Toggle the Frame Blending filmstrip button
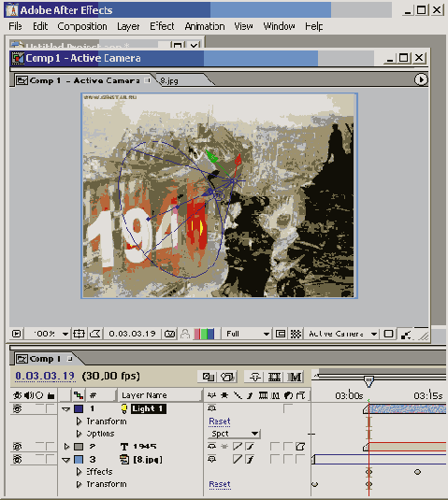 coord(274,378)
